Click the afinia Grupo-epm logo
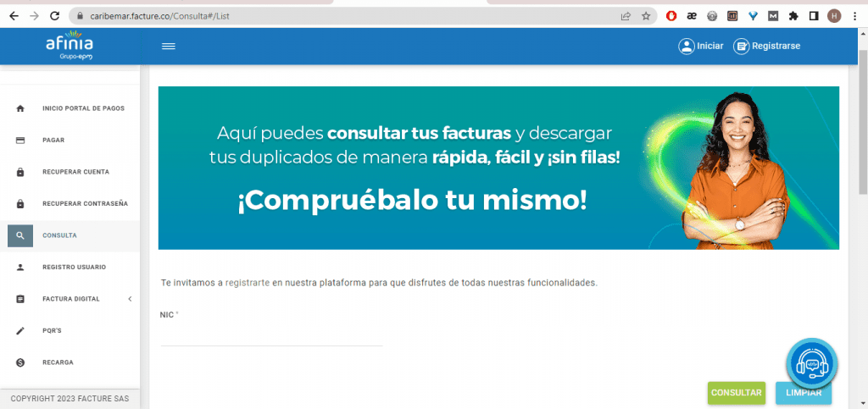The height and width of the screenshot is (409, 868). (70, 46)
